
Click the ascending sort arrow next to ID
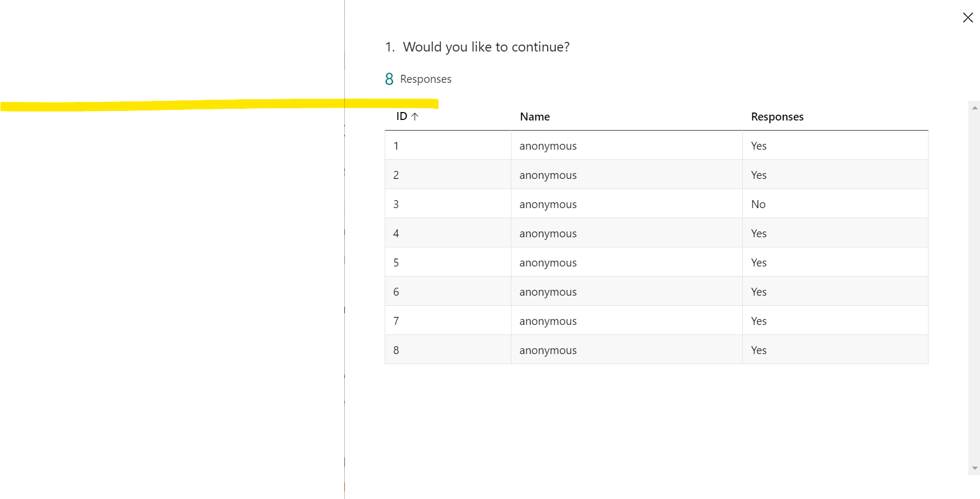[x=415, y=116]
